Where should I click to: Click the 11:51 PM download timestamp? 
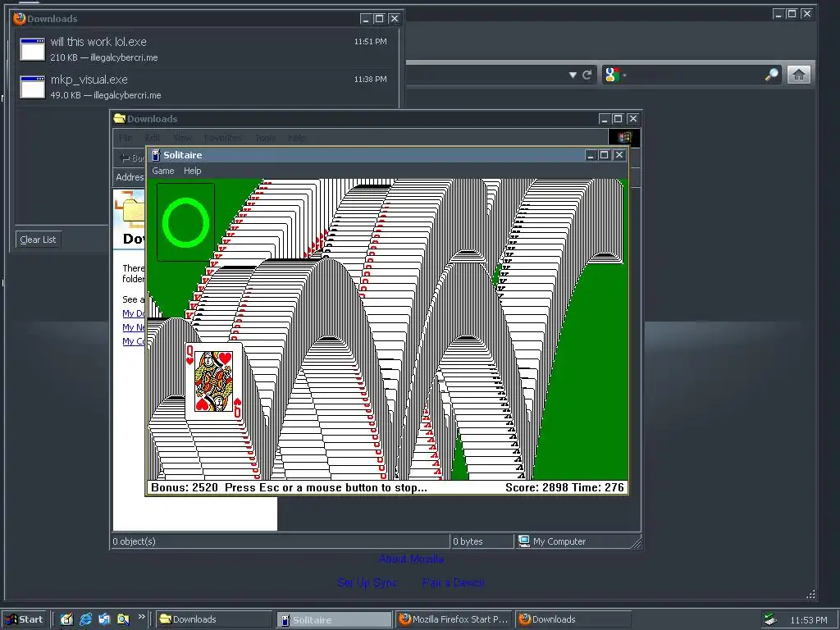370,41
